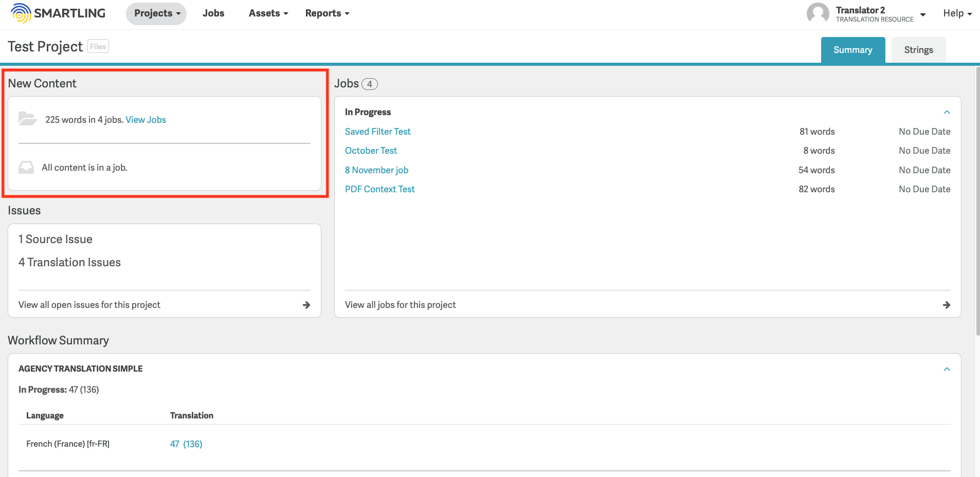The image size is (980, 477).
Task: Click the 54 words value for 8 November job
Action: point(816,170)
